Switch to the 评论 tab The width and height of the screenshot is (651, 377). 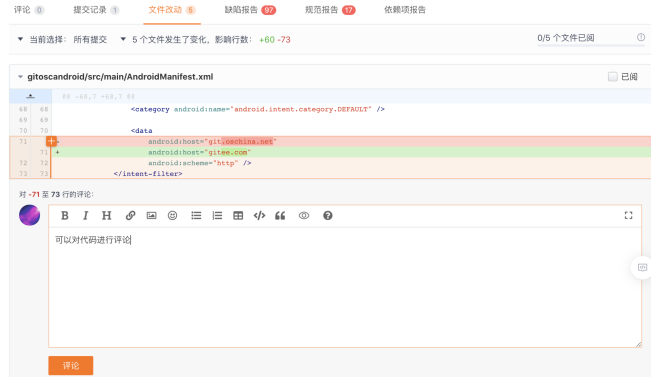pyautogui.click(x=29, y=10)
